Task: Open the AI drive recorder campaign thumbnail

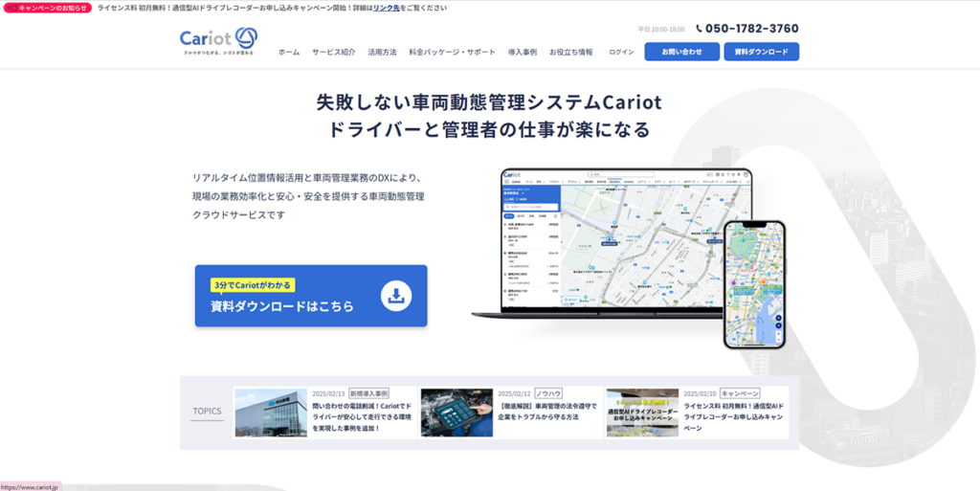Action: click(x=642, y=413)
